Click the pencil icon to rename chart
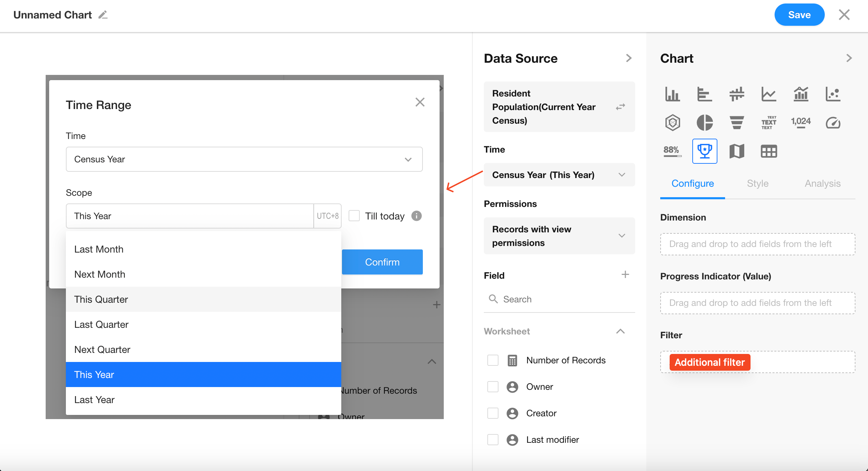Image resolution: width=868 pixels, height=471 pixels. point(103,15)
